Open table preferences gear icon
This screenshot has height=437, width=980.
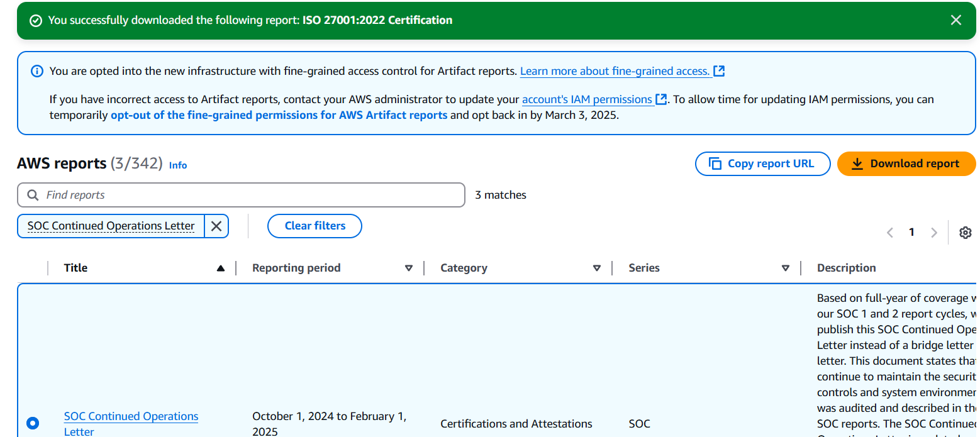[x=966, y=233]
